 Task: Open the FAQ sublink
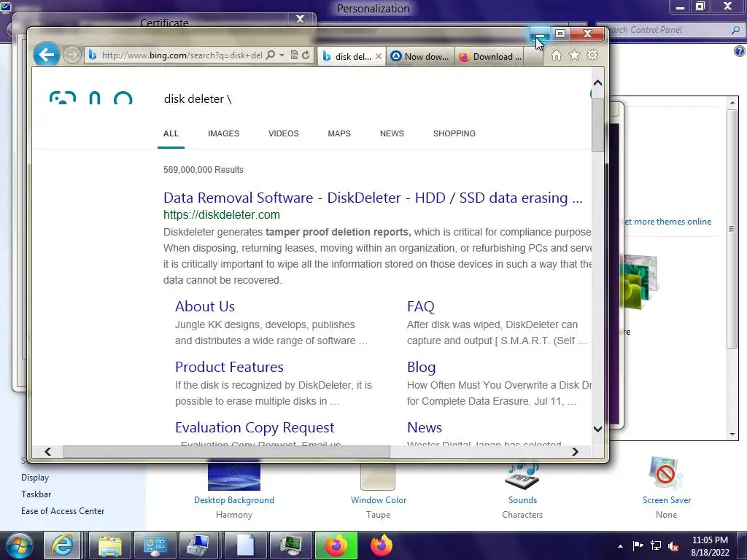(421, 306)
